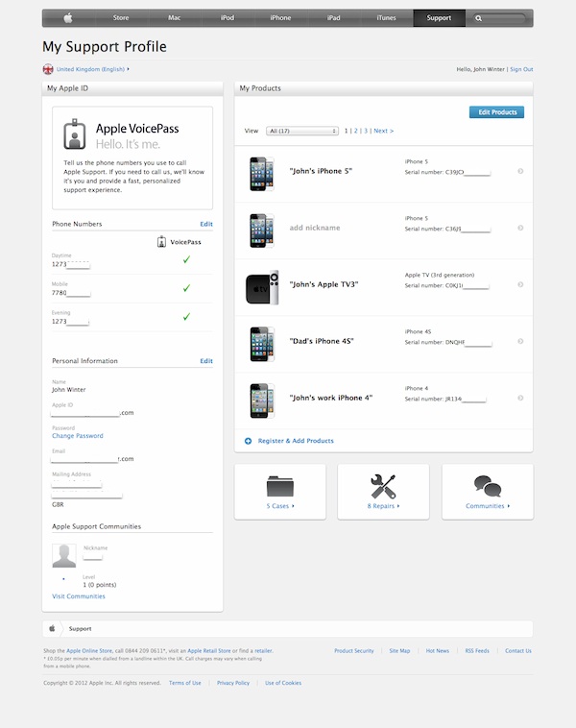Click the "John's iPhone 5" product image
The height and width of the screenshot is (728, 576).
click(262, 174)
